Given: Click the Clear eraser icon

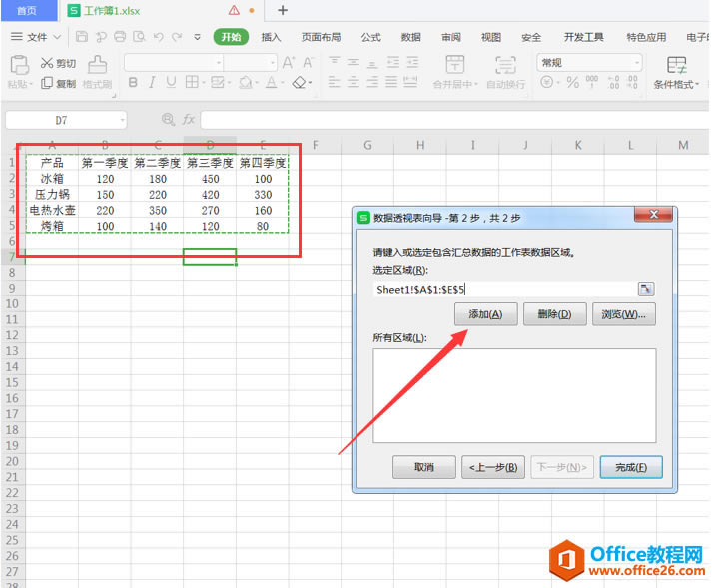Looking at the screenshot, I should (300, 82).
